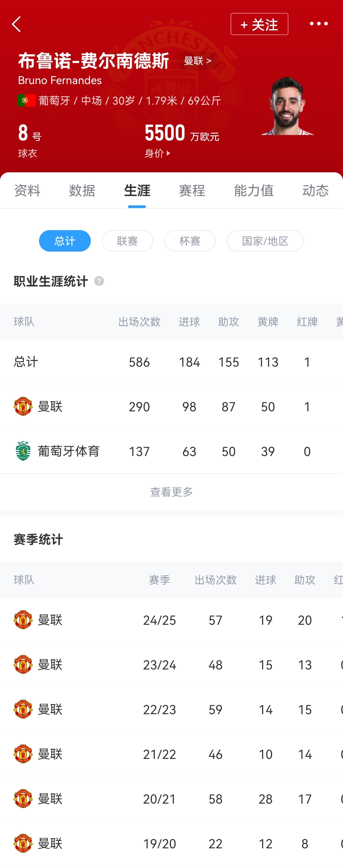Image resolution: width=343 pixels, height=868 pixels.
Task: Select the 联赛 filter pill
Action: coord(127,241)
